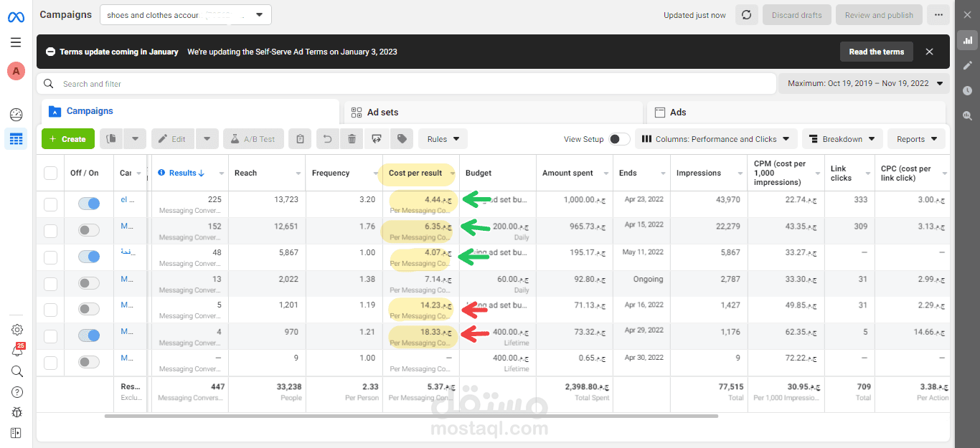
Task: Toggle the Ongoing campaign with 13 results
Action: click(x=89, y=283)
